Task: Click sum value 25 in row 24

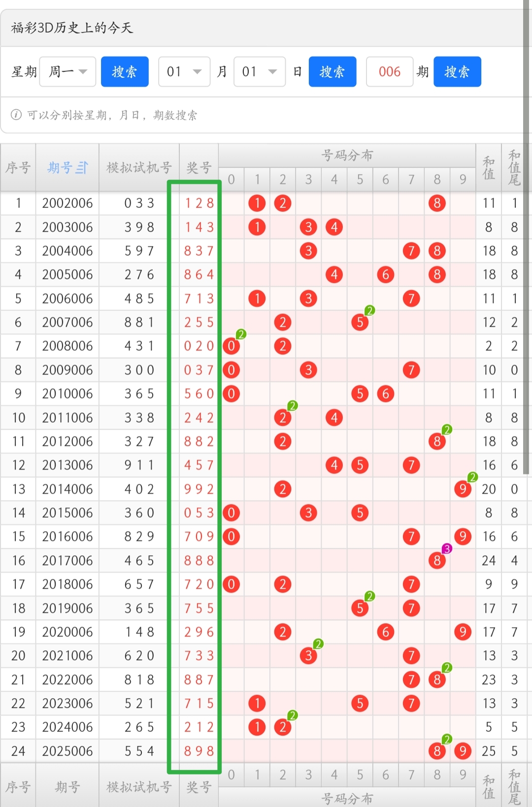Action: click(489, 751)
